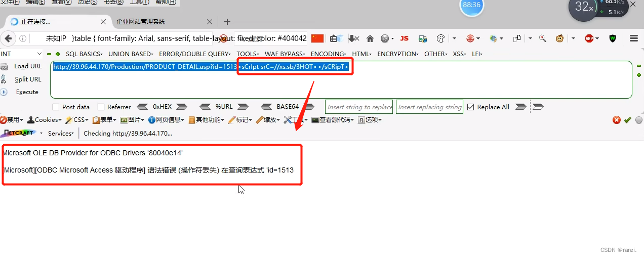
Task: Open the INT type dropdown
Action: [x=21, y=54]
